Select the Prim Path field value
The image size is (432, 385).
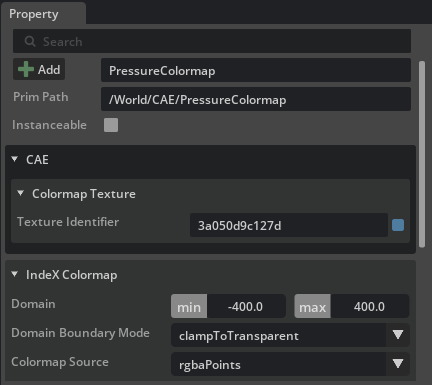point(256,99)
